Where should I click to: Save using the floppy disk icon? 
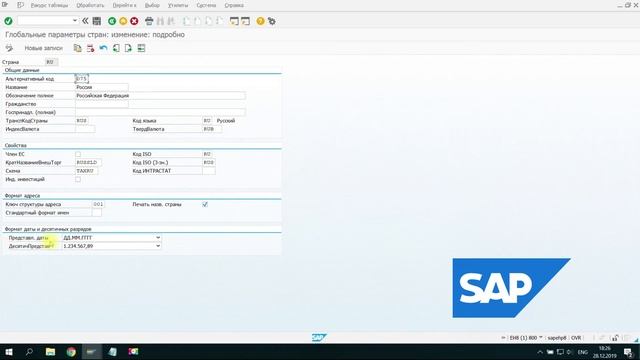pyautogui.click(x=97, y=21)
